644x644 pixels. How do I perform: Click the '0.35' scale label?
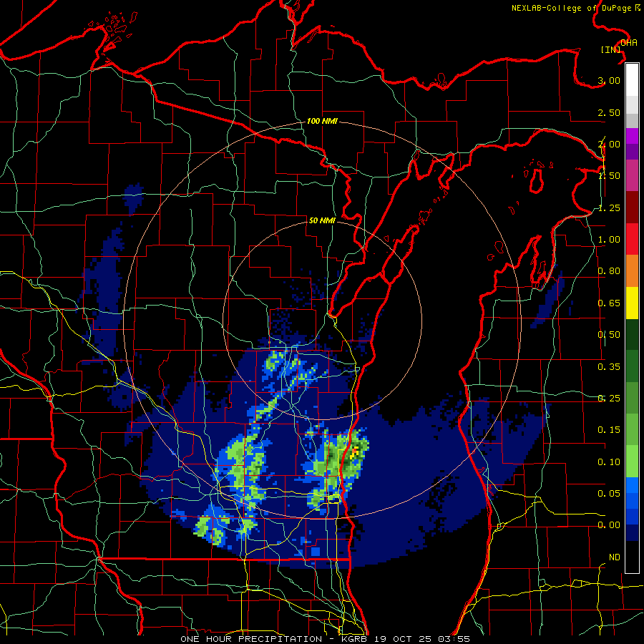click(609, 367)
